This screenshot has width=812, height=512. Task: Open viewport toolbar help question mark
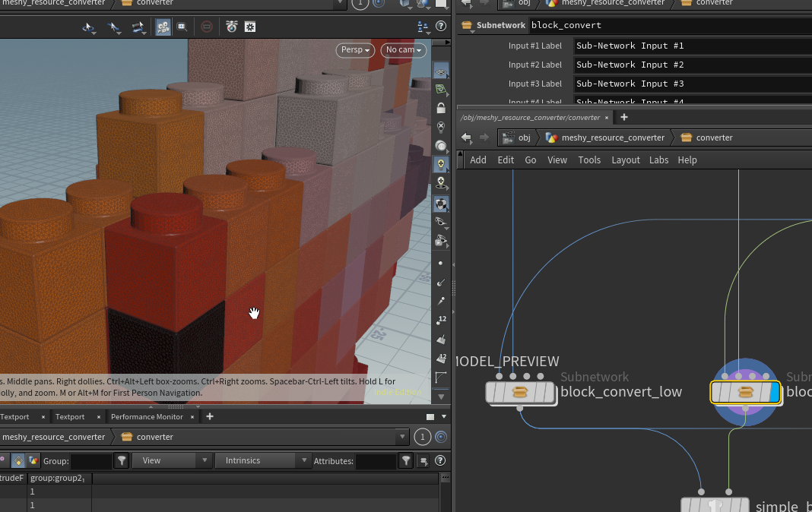pyautogui.click(x=441, y=27)
